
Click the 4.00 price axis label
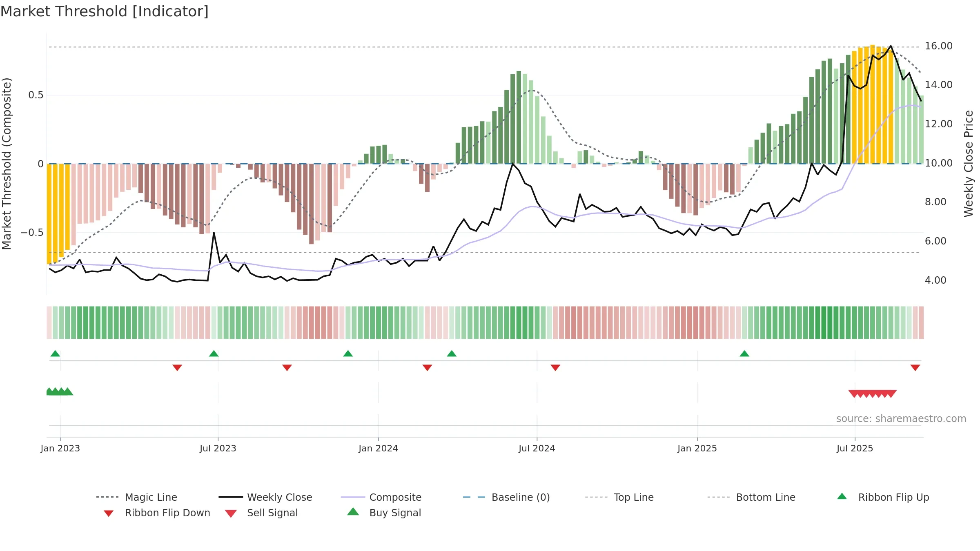click(935, 280)
